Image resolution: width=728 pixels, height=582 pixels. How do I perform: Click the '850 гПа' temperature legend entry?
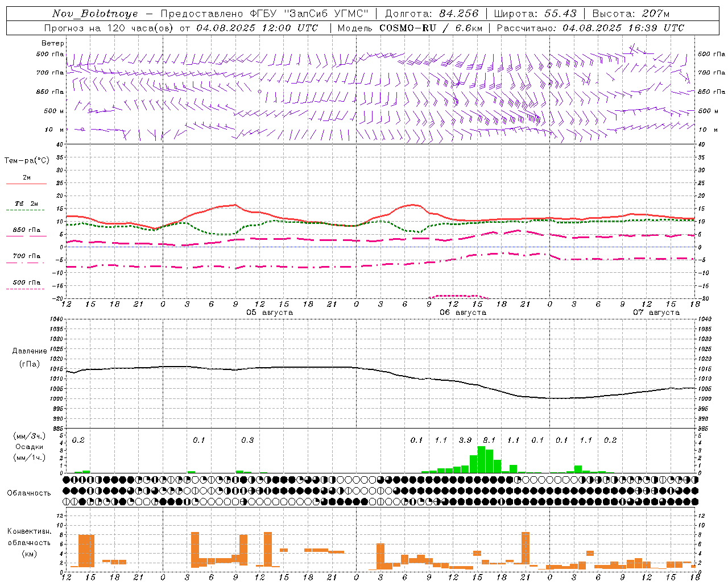(x=27, y=230)
